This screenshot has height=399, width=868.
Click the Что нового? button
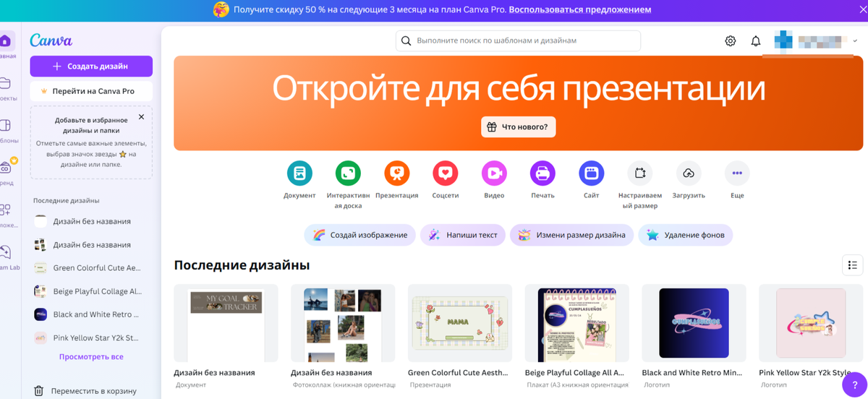click(x=518, y=126)
